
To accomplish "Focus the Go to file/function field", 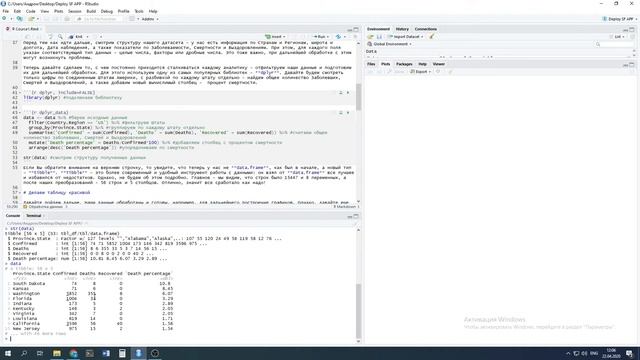I will coord(100,19).
